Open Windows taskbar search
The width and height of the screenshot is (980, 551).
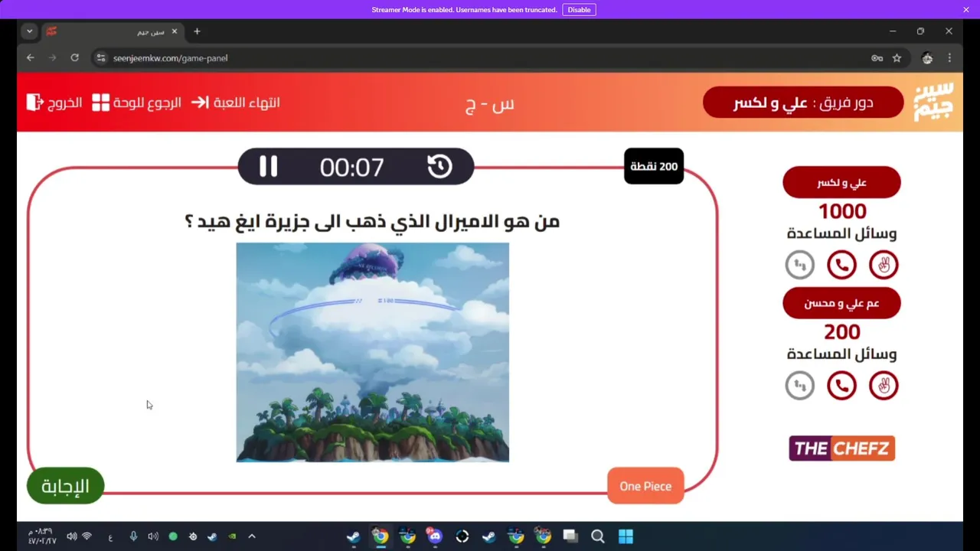[x=598, y=536]
